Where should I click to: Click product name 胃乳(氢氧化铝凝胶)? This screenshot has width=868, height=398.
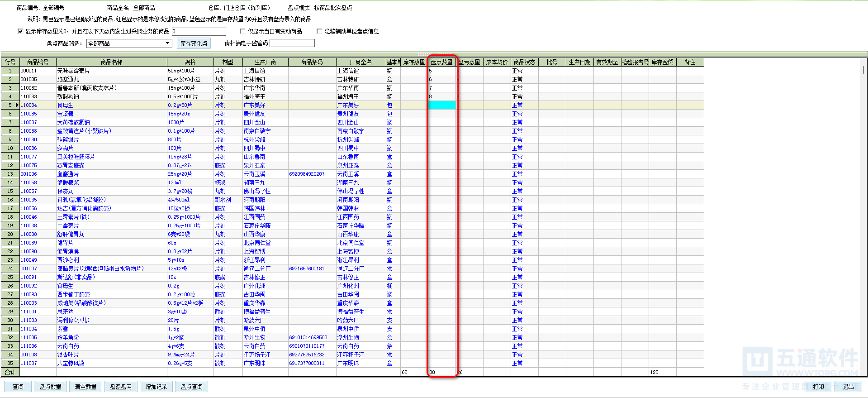tap(81, 200)
